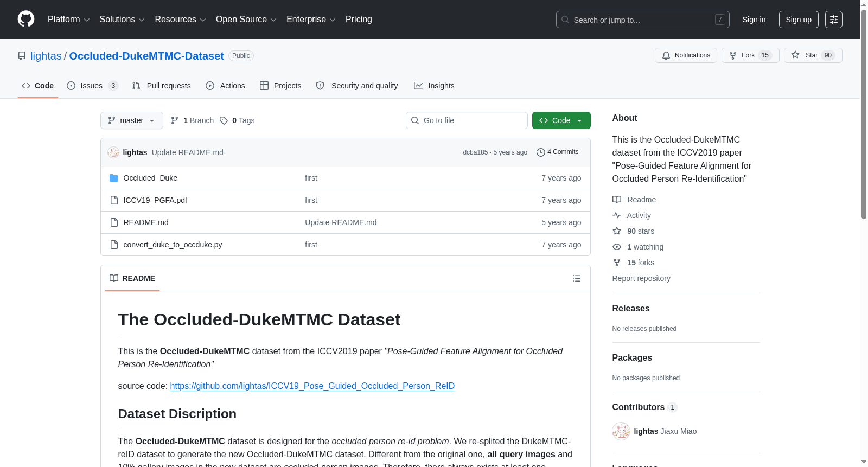Fork the repository

tap(750, 55)
